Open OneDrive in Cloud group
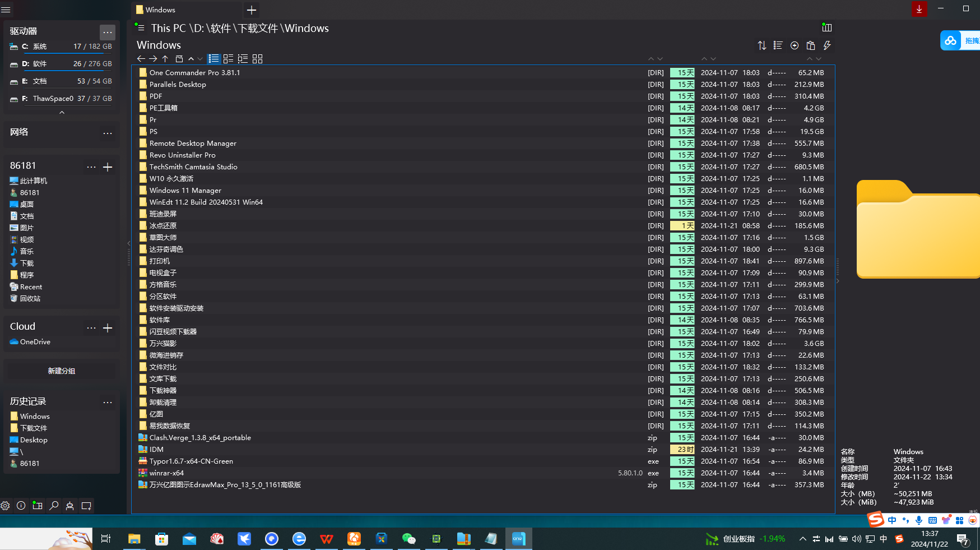Image resolution: width=980 pixels, height=550 pixels. pos(30,342)
